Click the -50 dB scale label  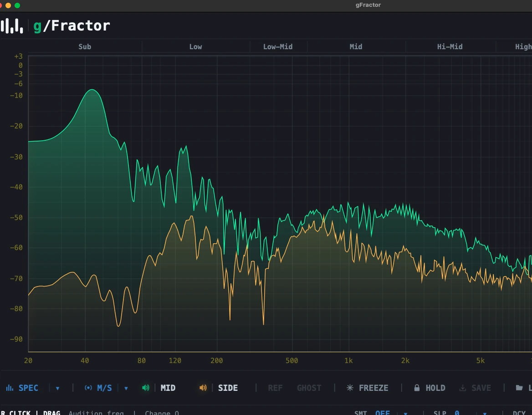[16, 217]
